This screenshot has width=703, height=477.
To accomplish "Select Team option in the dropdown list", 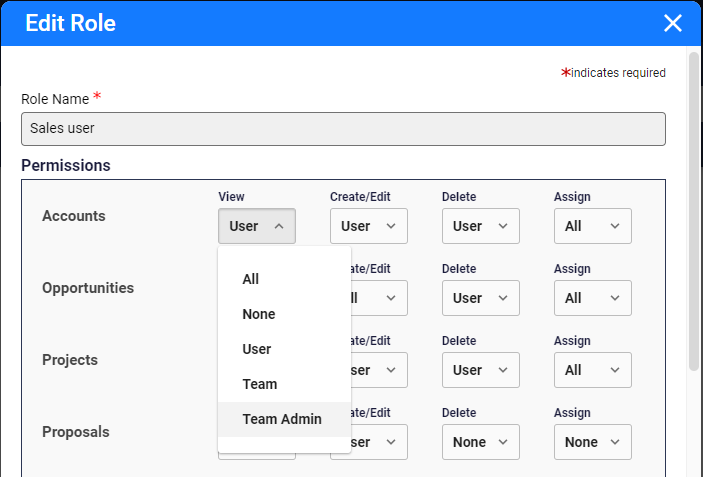I will pos(260,384).
